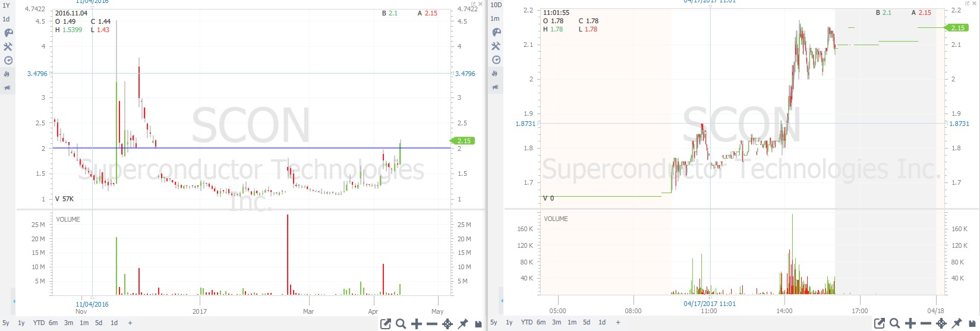Viewport: 980px width, 331px height.
Task: Toggle the pin icon under right chart
Action: pos(957,324)
